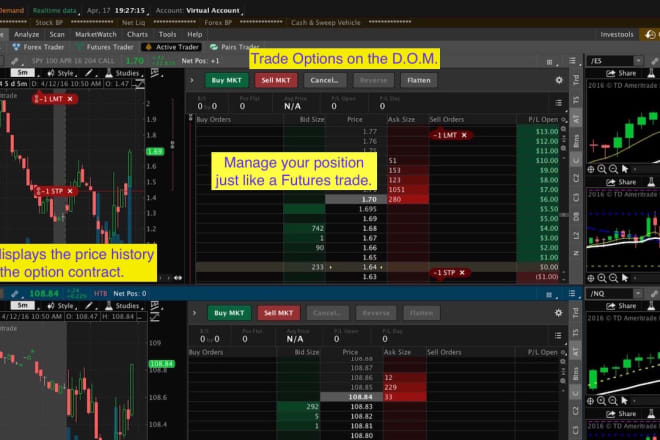660x440 pixels.
Task: Click the Cancel button in the upper Active Trader
Action: (324, 80)
